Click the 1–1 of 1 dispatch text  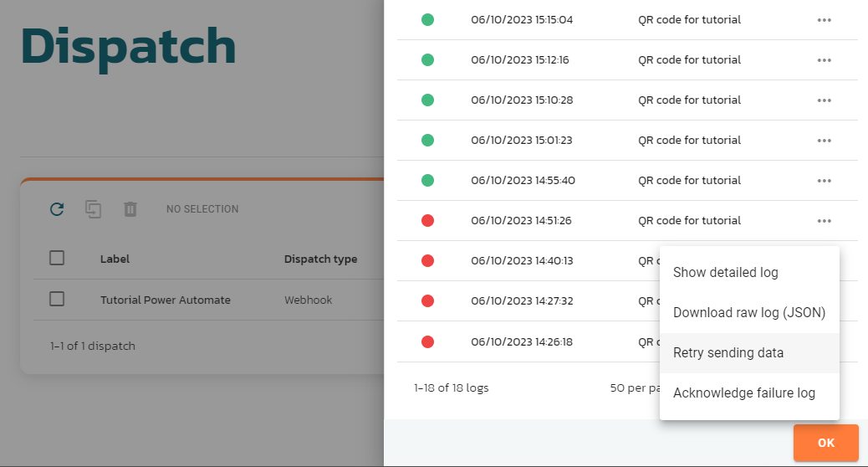(x=93, y=346)
